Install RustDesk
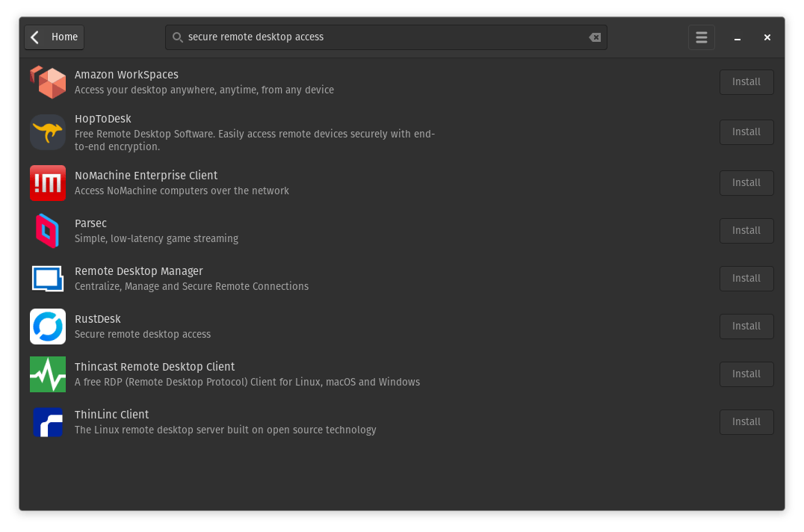The image size is (804, 532). pyautogui.click(x=746, y=327)
